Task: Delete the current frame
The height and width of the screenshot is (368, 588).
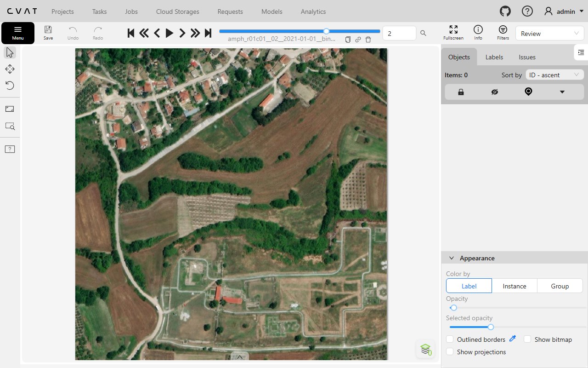Action: (368, 40)
